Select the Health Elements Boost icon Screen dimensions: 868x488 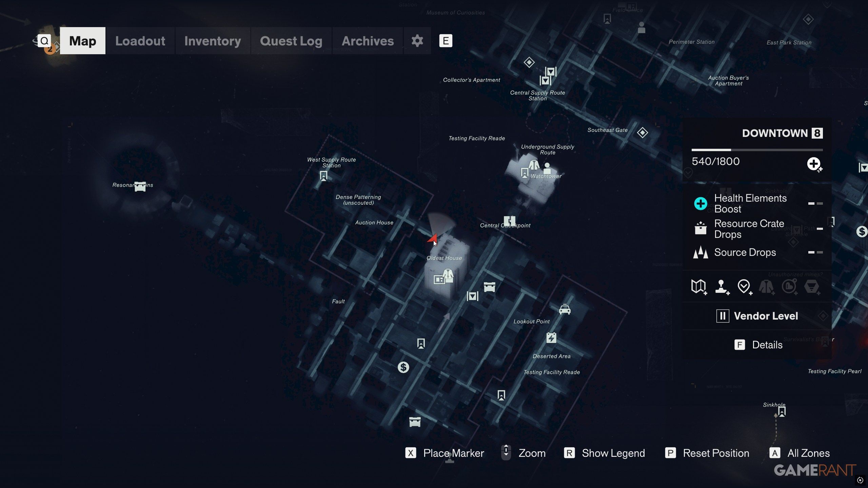click(x=701, y=203)
